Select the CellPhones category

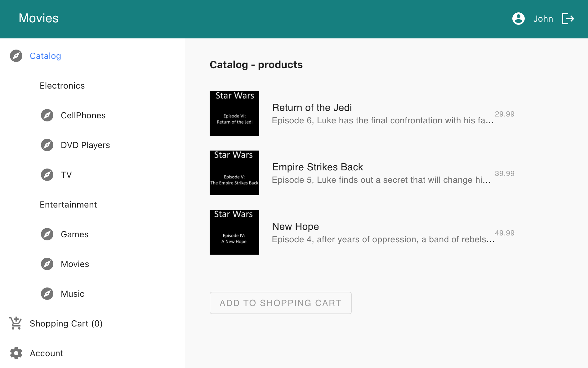pyautogui.click(x=83, y=115)
